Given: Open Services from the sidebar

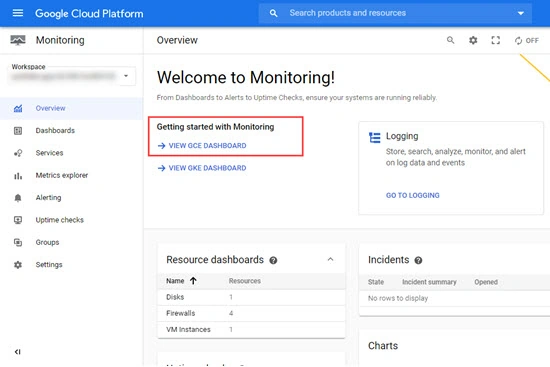Looking at the screenshot, I should (x=72, y=153).
